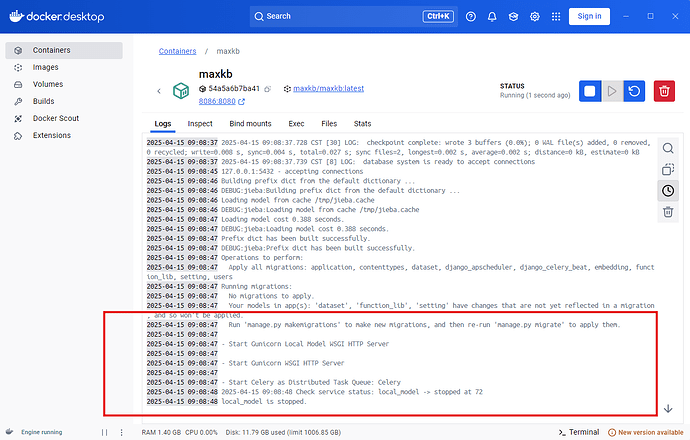This screenshot has height=440, width=690.
Task: Switch to the Logs tab
Action: click(x=162, y=124)
